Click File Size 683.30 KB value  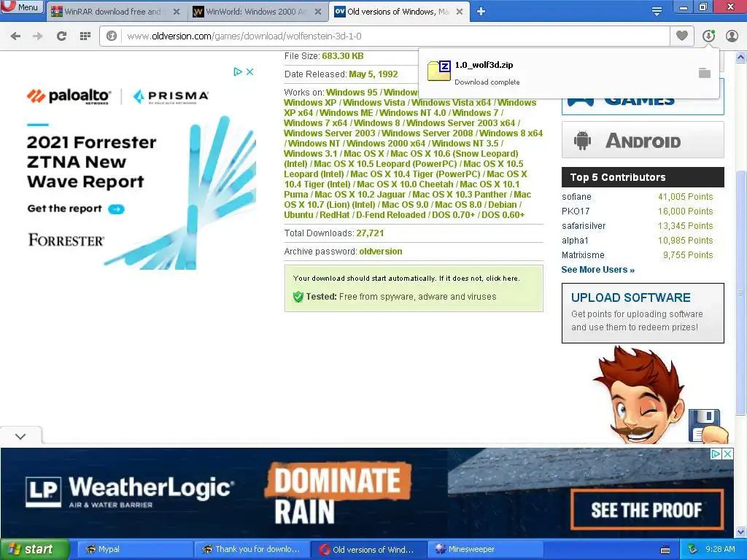343,56
